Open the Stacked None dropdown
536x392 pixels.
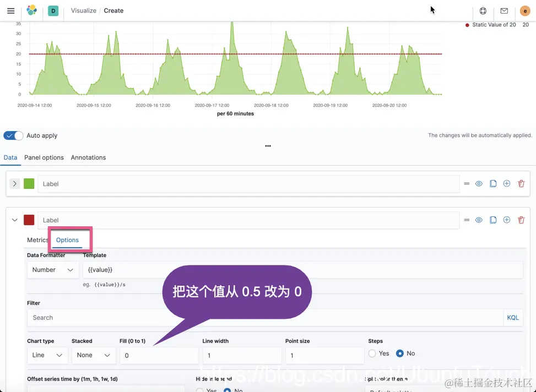point(94,355)
